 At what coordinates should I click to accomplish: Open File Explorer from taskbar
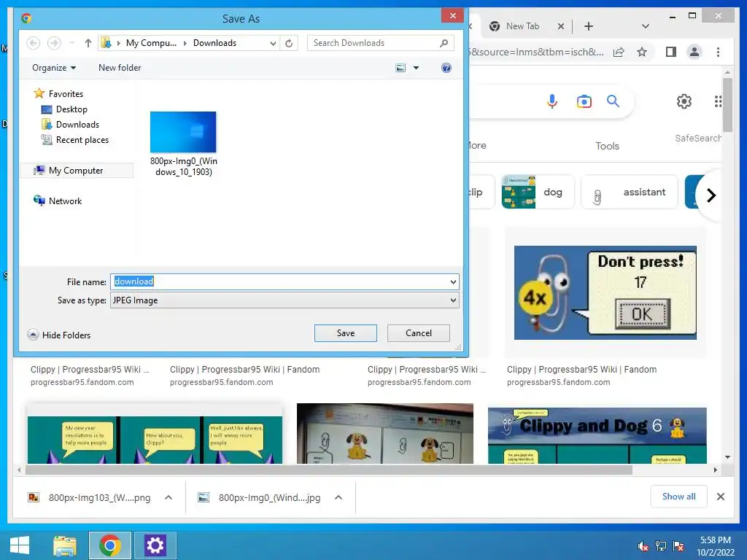[x=65, y=545]
